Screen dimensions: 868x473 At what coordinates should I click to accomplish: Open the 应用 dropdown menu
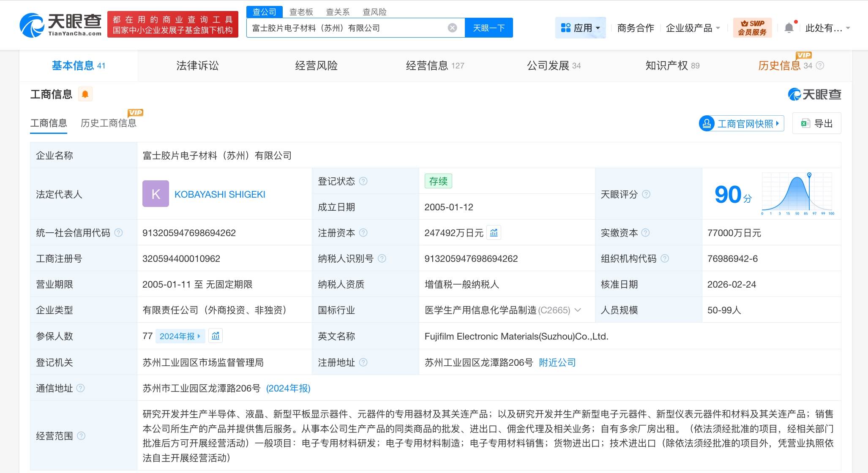(580, 28)
